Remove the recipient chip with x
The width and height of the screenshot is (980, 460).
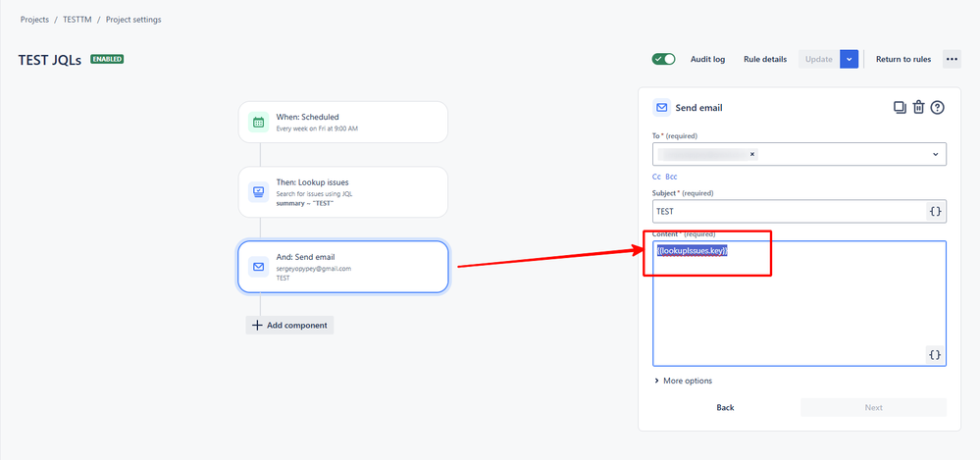point(751,154)
